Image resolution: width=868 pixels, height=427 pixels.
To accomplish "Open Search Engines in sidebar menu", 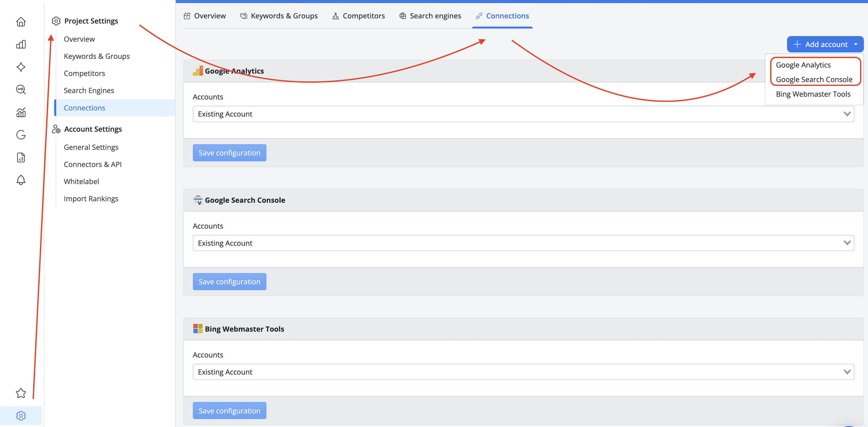I will (89, 91).
